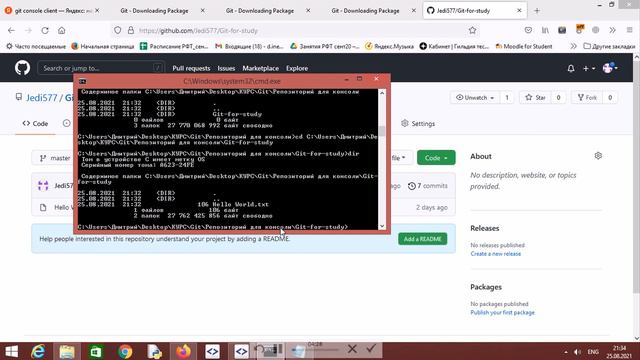The height and width of the screenshot is (360, 640).
Task: Click the GitHub address bar URL
Action: point(198,31)
